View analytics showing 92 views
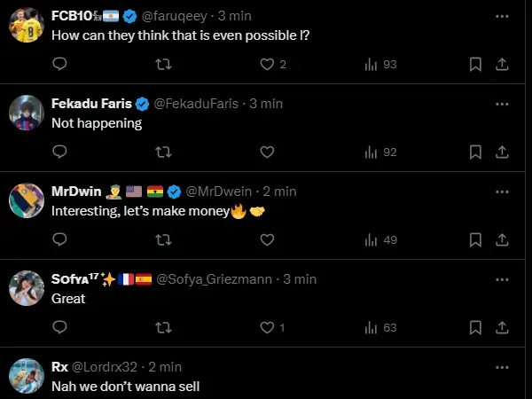The image size is (532, 399). pyautogui.click(x=380, y=152)
